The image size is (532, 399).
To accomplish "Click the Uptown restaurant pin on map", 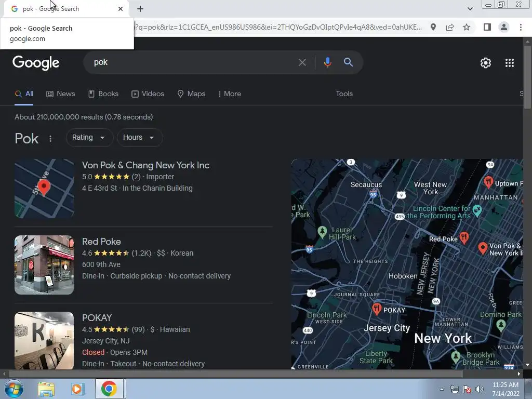I will 488,182.
